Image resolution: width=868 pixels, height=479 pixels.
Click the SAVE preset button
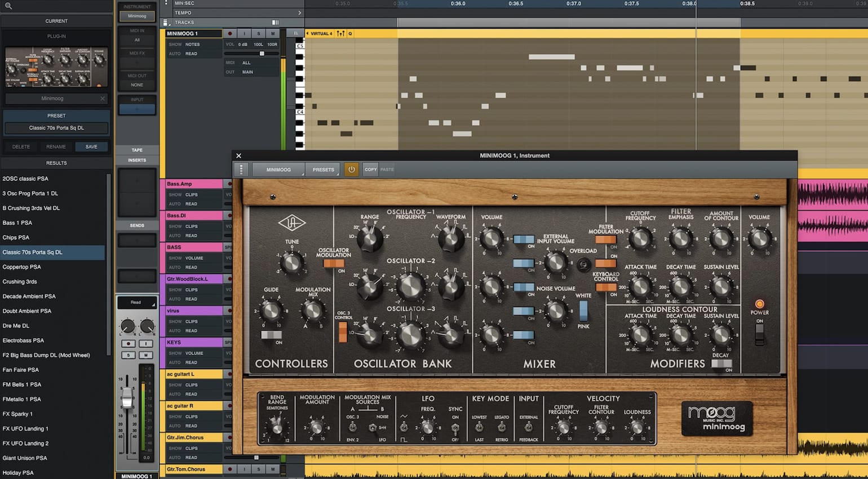91,147
